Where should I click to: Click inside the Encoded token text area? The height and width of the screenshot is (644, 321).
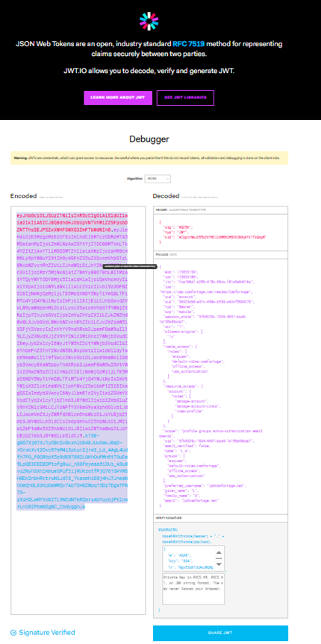tap(78, 411)
